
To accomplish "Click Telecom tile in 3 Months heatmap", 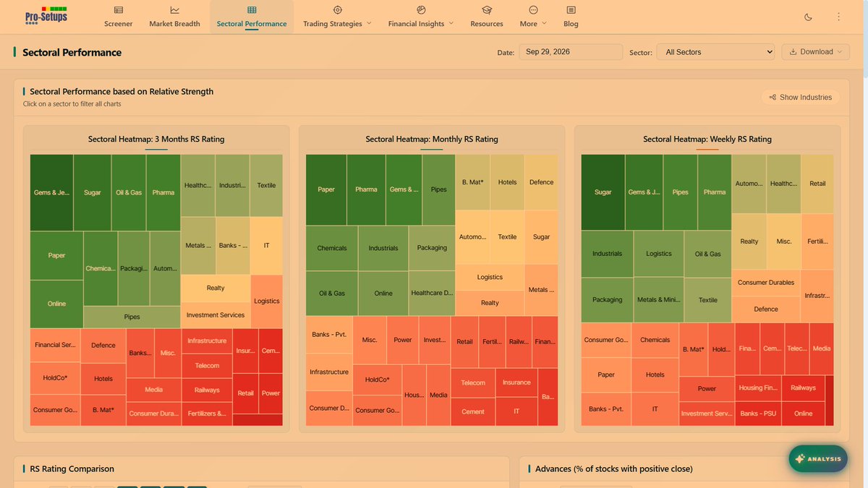I will point(207,366).
